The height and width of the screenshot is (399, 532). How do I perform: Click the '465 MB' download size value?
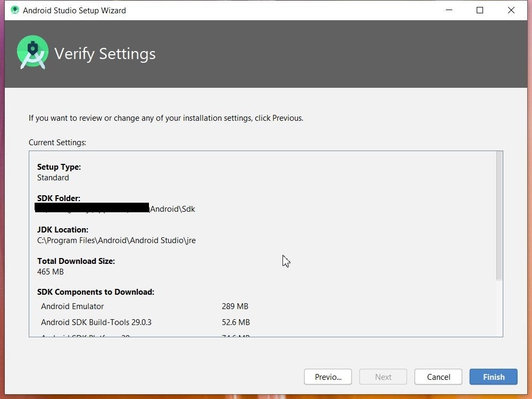[50, 271]
